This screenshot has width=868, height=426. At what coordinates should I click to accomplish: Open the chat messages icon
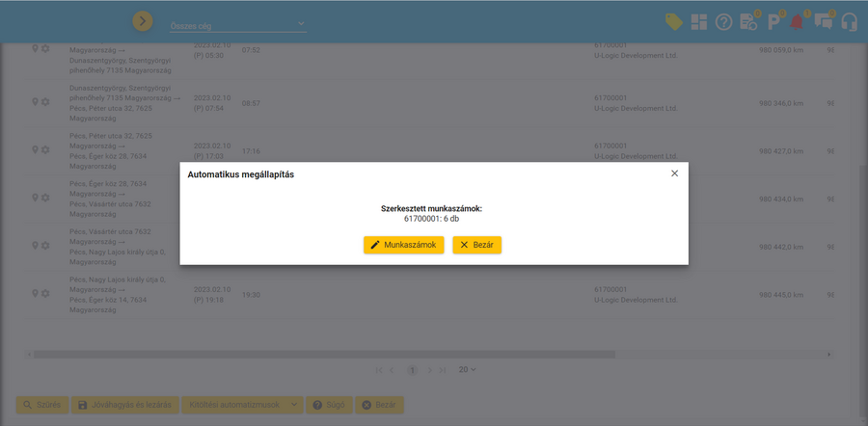pyautogui.click(x=823, y=21)
